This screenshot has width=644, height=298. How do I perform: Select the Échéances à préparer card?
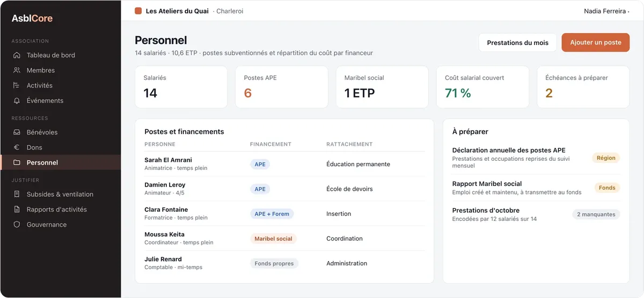[583, 87]
